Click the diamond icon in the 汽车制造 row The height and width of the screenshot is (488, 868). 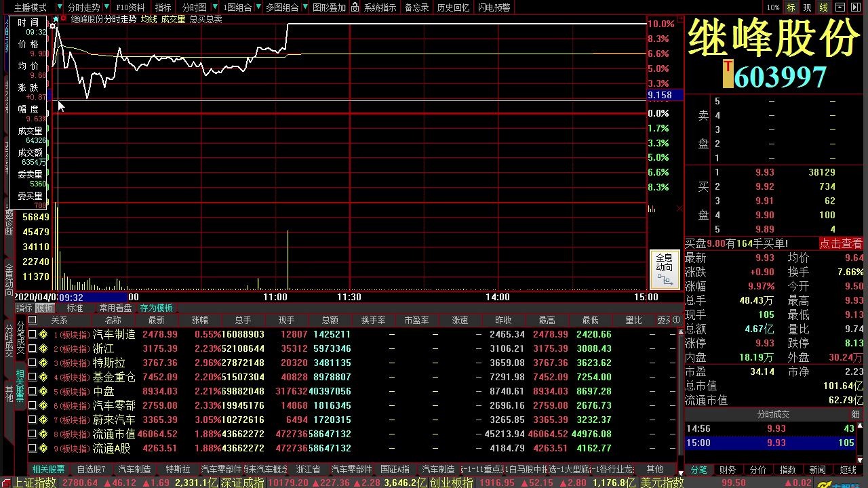click(43, 334)
